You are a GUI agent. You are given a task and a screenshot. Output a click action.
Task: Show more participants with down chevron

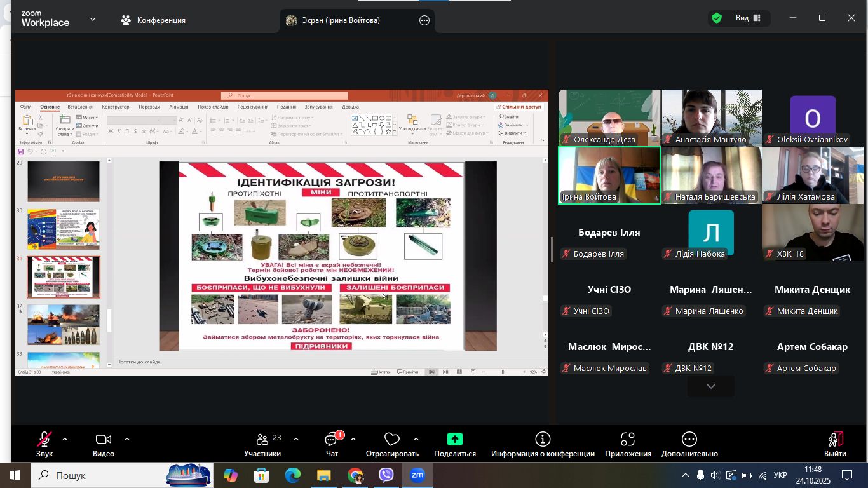(x=710, y=386)
